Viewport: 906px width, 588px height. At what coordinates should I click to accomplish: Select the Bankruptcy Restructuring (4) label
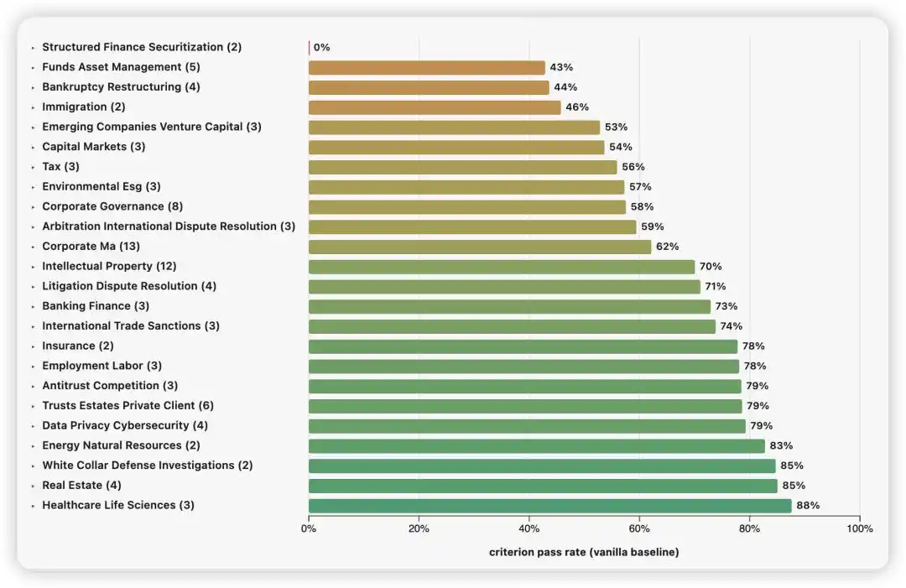122,86
